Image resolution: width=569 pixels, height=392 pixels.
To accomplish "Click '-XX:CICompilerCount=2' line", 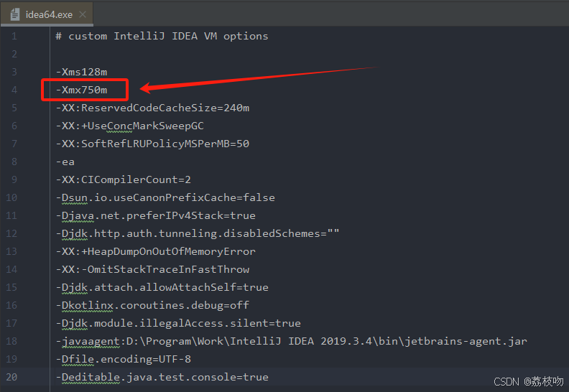I will click(x=124, y=179).
